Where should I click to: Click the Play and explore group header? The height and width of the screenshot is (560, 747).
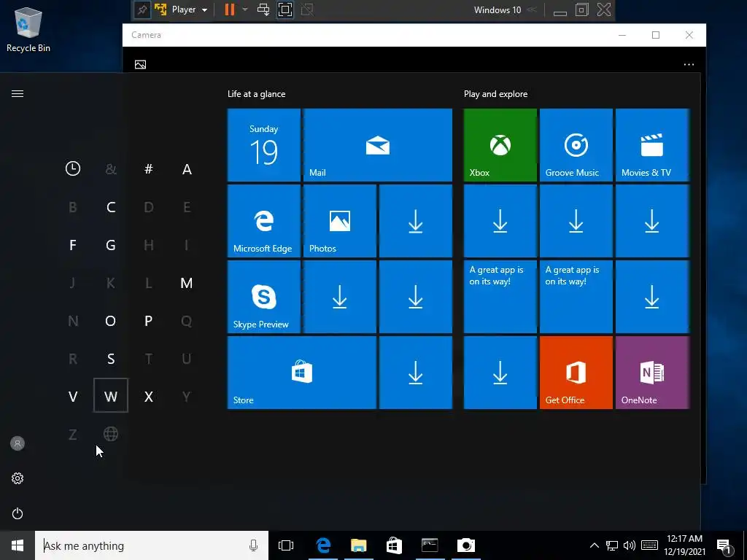coord(495,94)
